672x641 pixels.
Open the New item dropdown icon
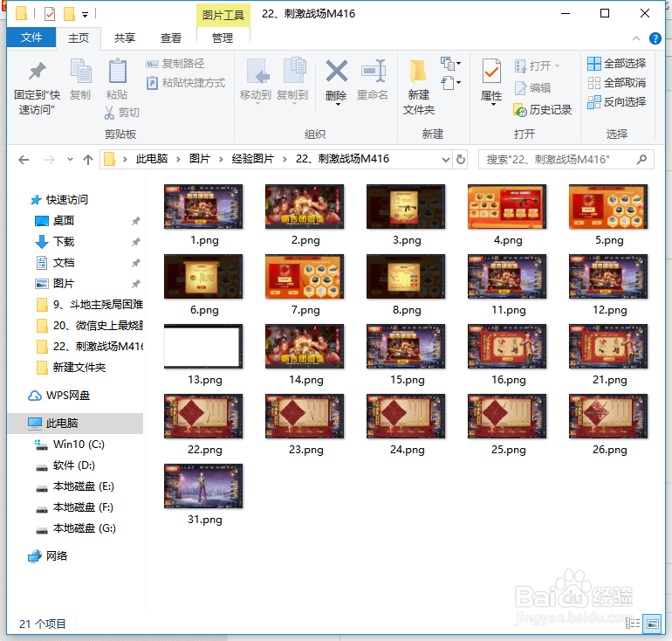tap(451, 64)
